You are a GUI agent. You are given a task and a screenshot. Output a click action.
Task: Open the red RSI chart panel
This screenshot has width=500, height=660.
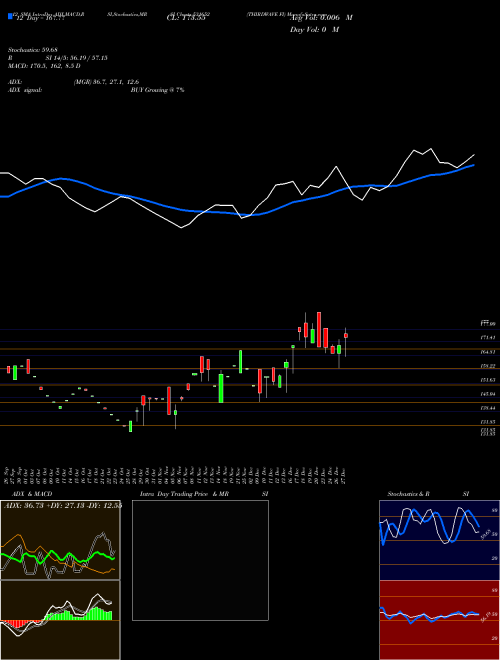point(439,620)
